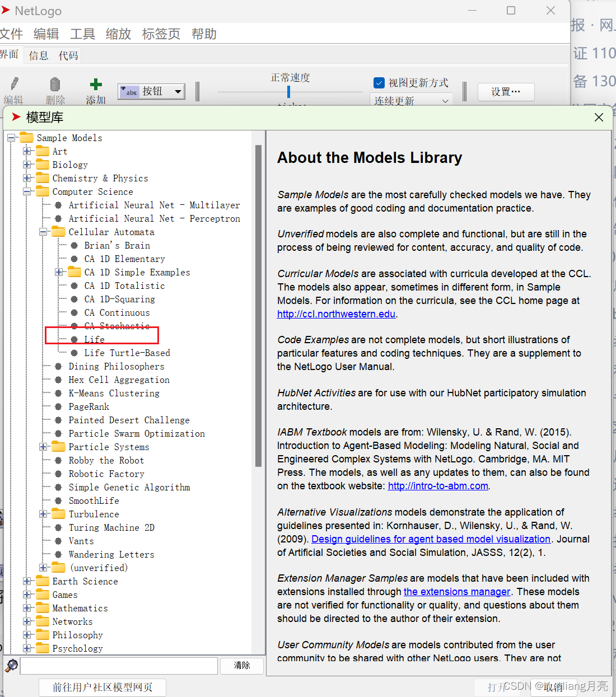616x697 pixels.
Task: Expand the Earth Science node
Action: [27, 581]
